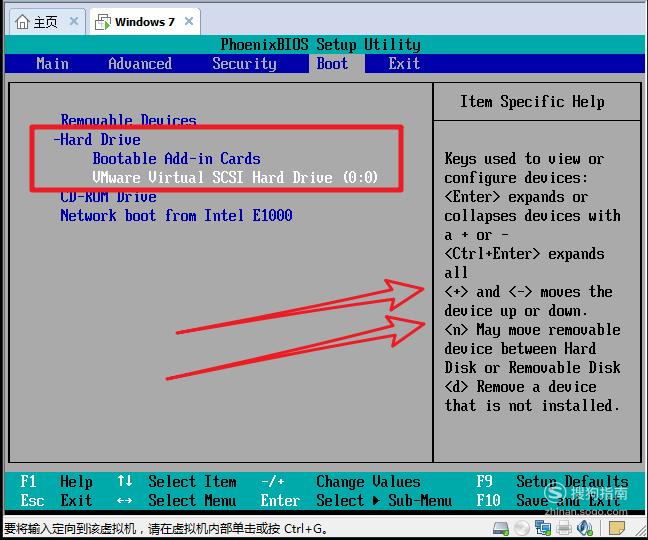Click the PhoenixBIOS Setup Utility title
The width and height of the screenshot is (648, 540).
(320, 44)
